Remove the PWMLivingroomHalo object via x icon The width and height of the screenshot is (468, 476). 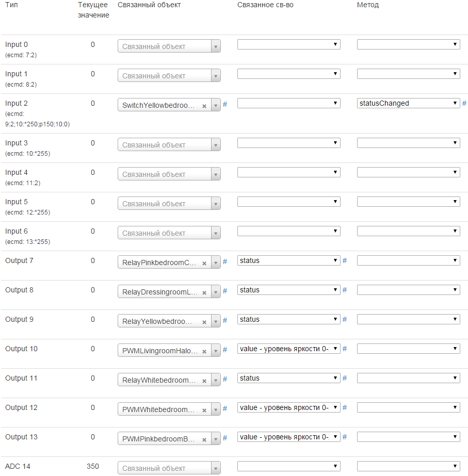pyautogui.click(x=204, y=351)
